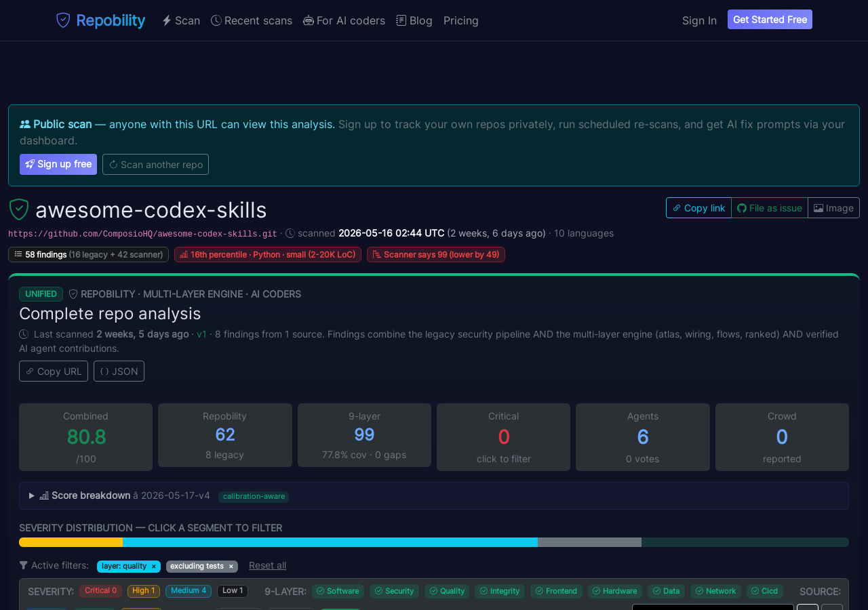Click the Sign up free button
868x610 pixels.
point(58,164)
